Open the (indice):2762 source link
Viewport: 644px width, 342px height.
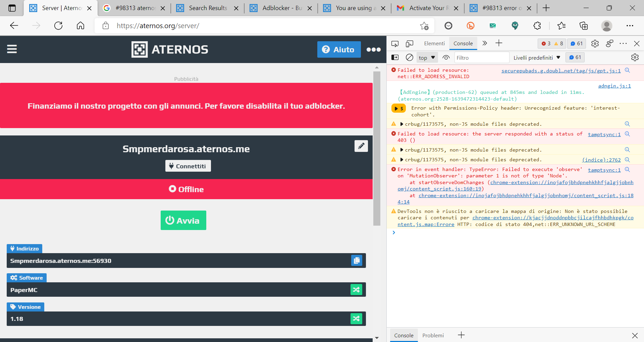tap(601, 160)
